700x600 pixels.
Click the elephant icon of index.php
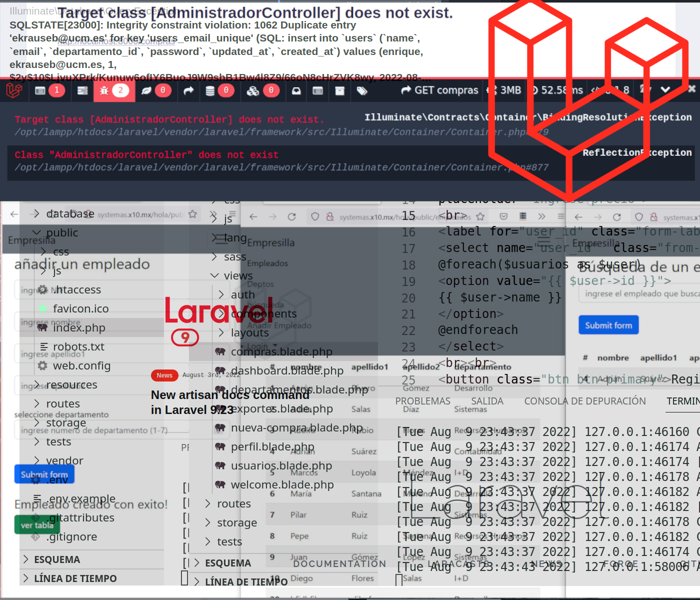(x=42, y=327)
